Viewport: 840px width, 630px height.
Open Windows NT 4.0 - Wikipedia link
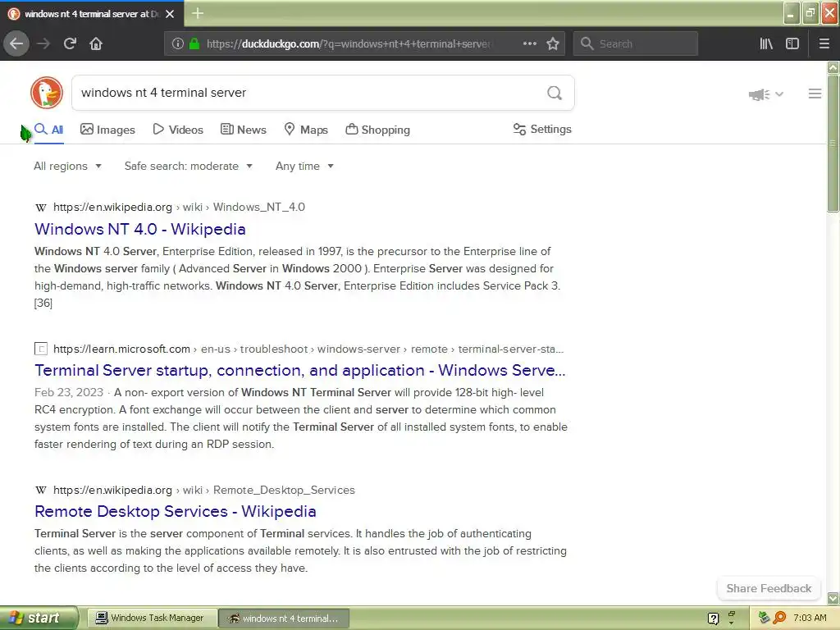(139, 230)
